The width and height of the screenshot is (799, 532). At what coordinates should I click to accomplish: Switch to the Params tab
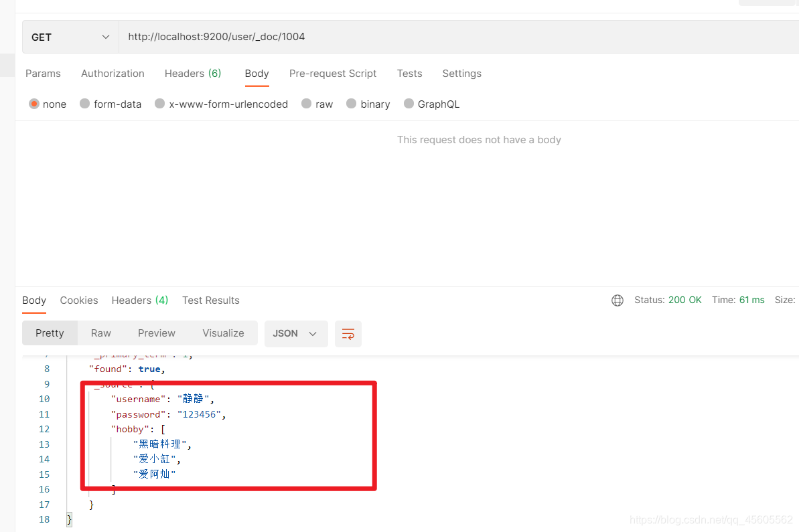point(43,74)
